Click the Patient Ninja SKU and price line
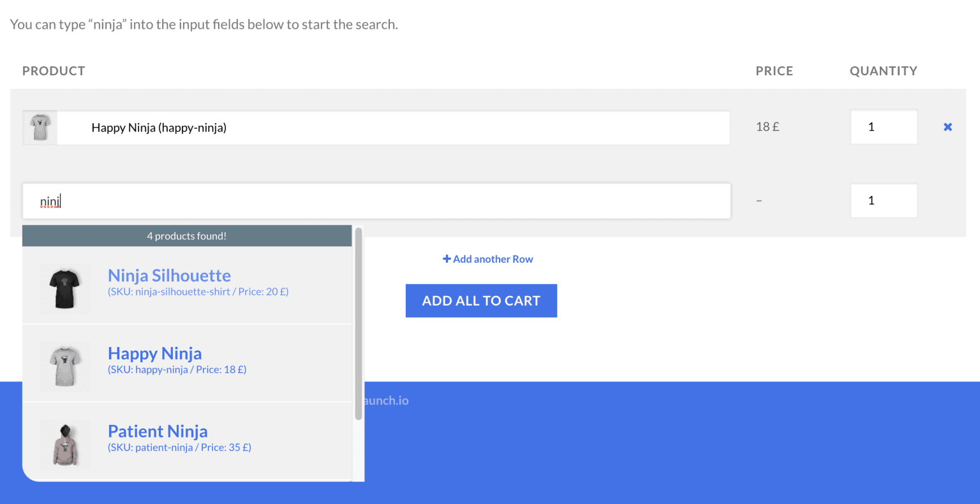980x504 pixels. pyautogui.click(x=179, y=447)
